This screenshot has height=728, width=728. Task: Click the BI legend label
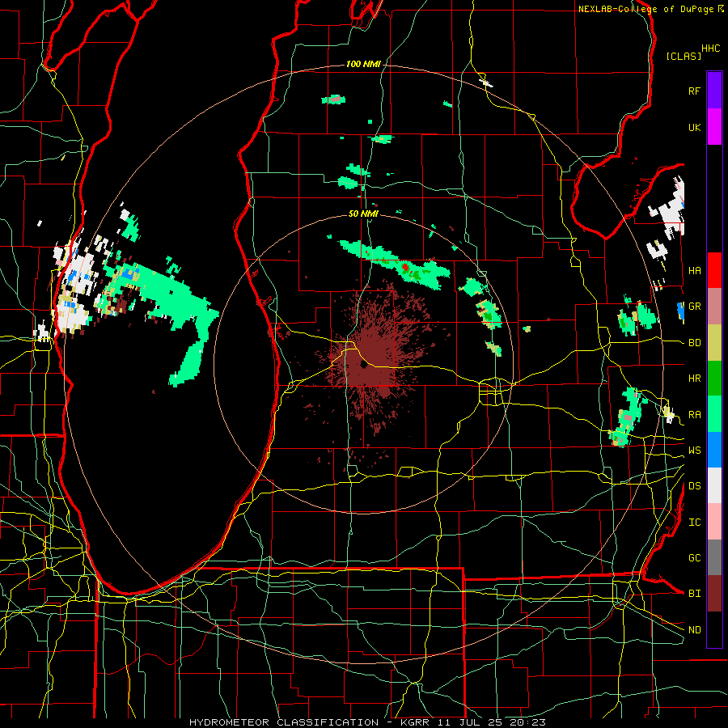pyautogui.click(x=694, y=594)
